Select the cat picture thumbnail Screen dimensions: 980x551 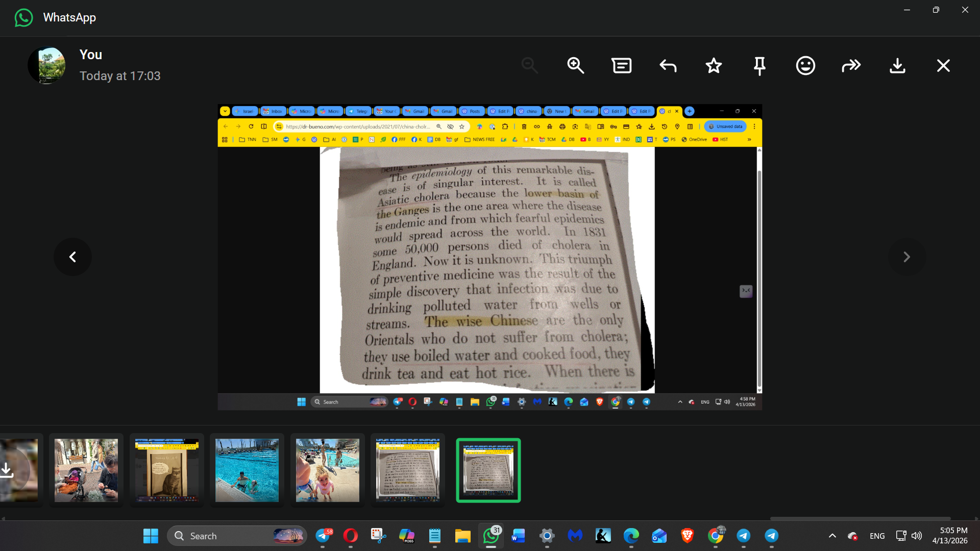(167, 470)
